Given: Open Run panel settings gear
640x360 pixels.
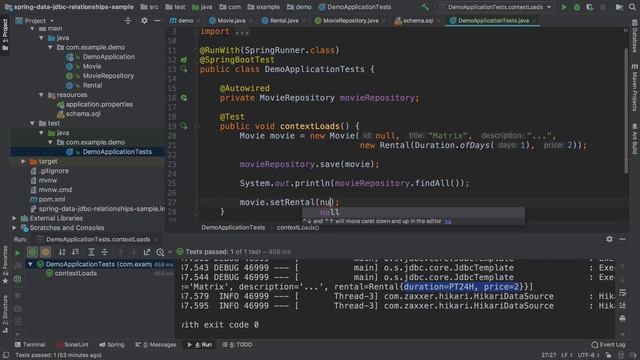Looking at the screenshot, I should [609, 239].
